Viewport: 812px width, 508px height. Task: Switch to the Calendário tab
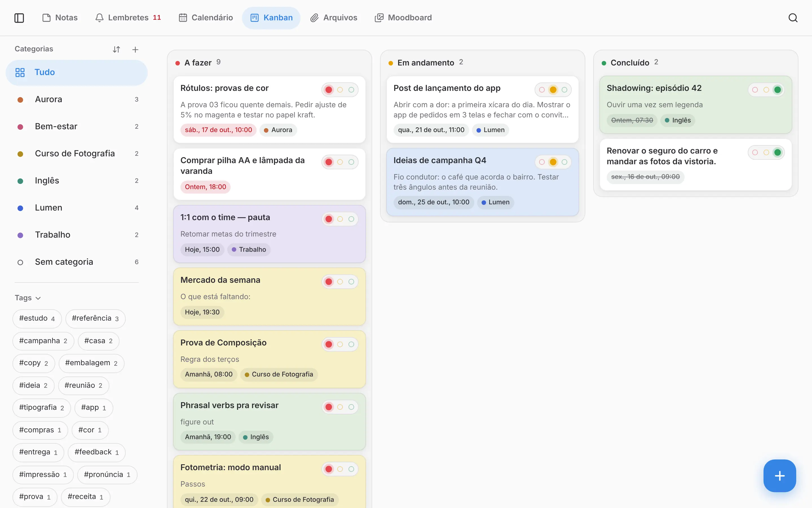(x=206, y=18)
